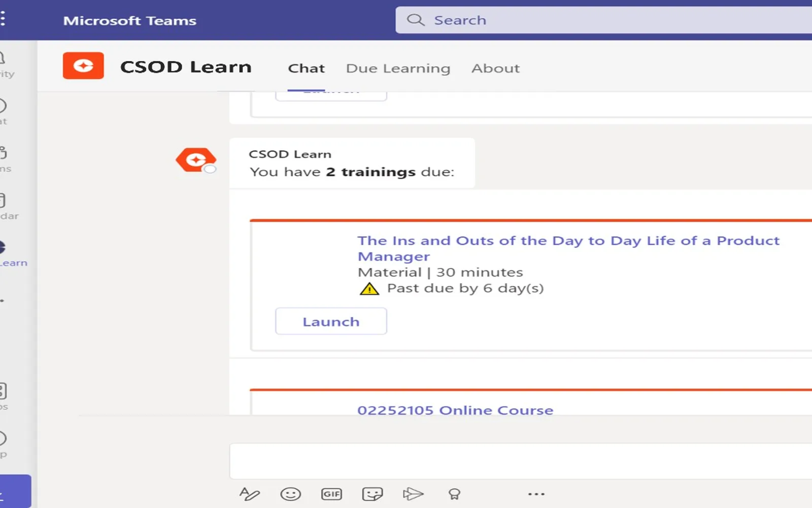Click the past due warning triangle icon
The height and width of the screenshot is (508, 812).
coord(369,289)
